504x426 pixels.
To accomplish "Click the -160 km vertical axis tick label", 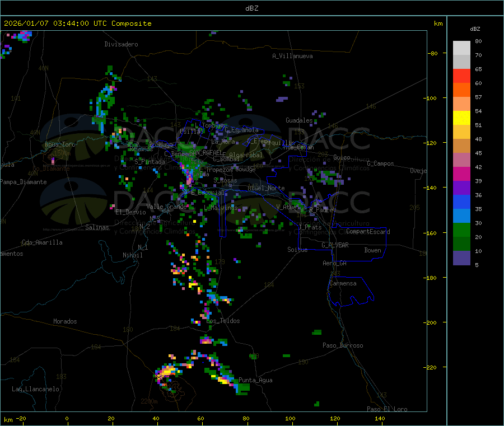I will pyautogui.click(x=430, y=233).
